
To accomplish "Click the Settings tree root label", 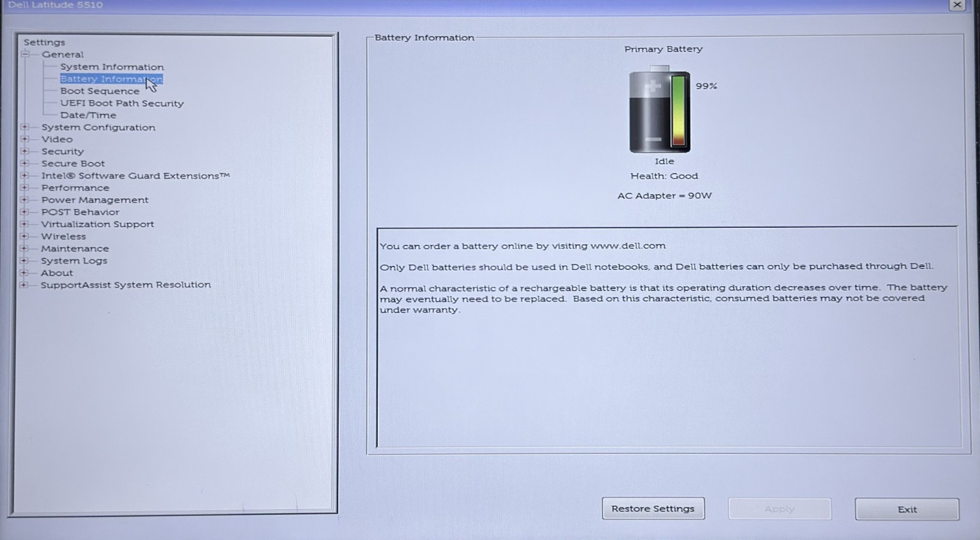I will point(44,42).
